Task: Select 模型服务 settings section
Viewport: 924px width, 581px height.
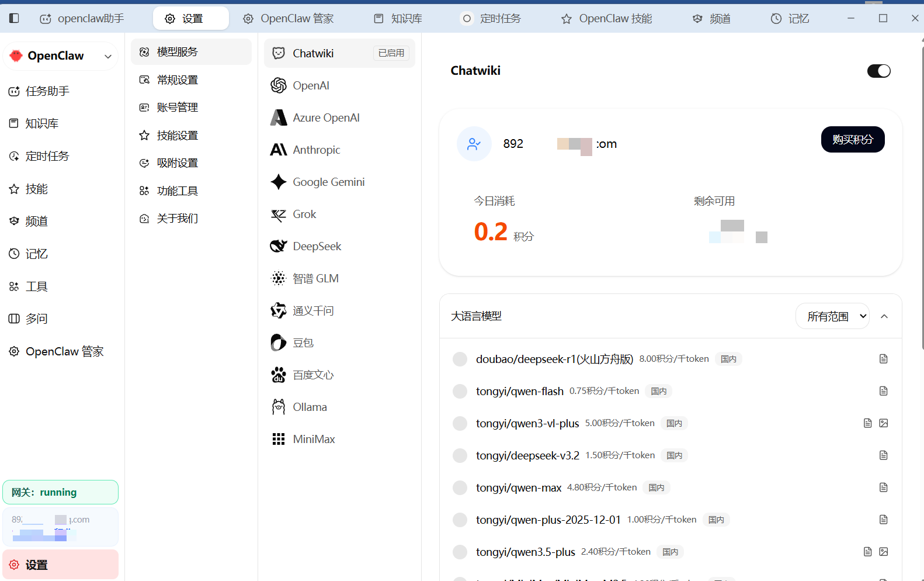Action: (x=191, y=52)
